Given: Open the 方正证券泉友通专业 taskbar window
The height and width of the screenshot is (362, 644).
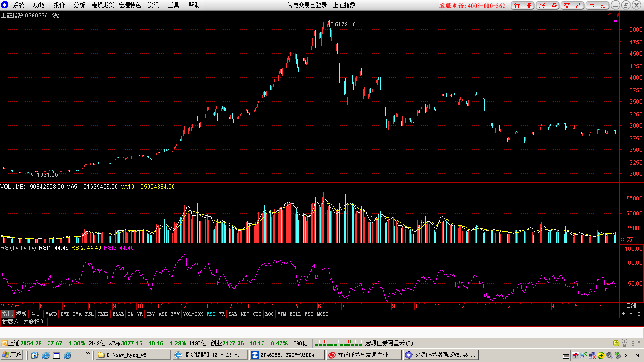Looking at the screenshot, I should point(363,355).
